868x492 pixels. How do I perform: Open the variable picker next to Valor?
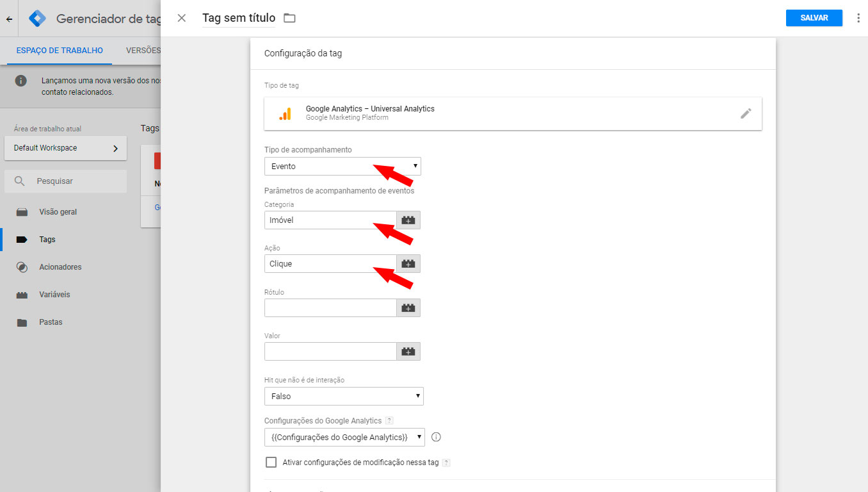[408, 352]
